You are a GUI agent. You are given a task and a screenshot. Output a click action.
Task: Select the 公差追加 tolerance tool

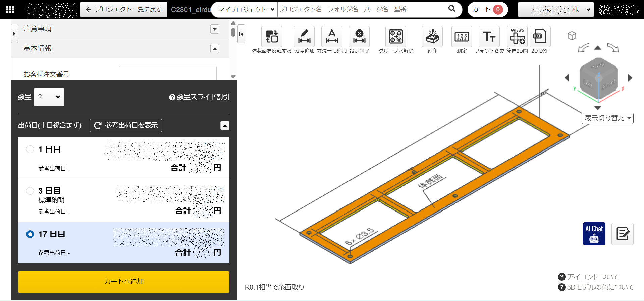click(304, 37)
